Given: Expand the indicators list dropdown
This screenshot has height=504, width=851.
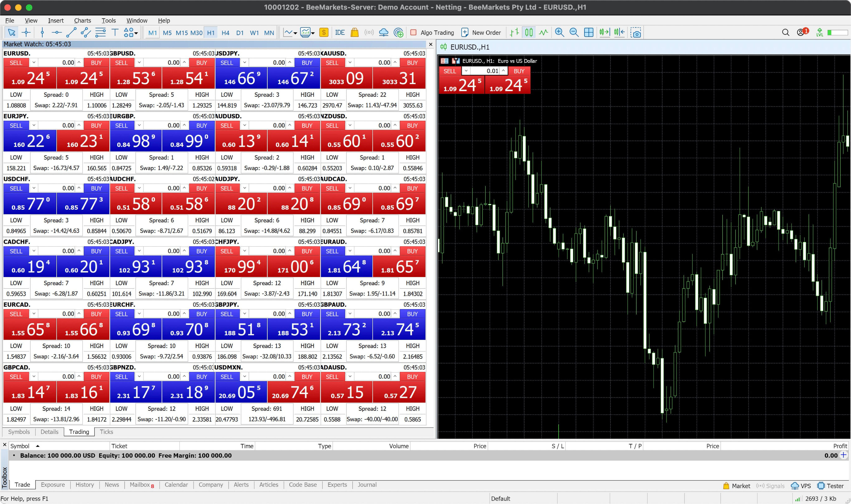Looking at the screenshot, I should tap(295, 33).
